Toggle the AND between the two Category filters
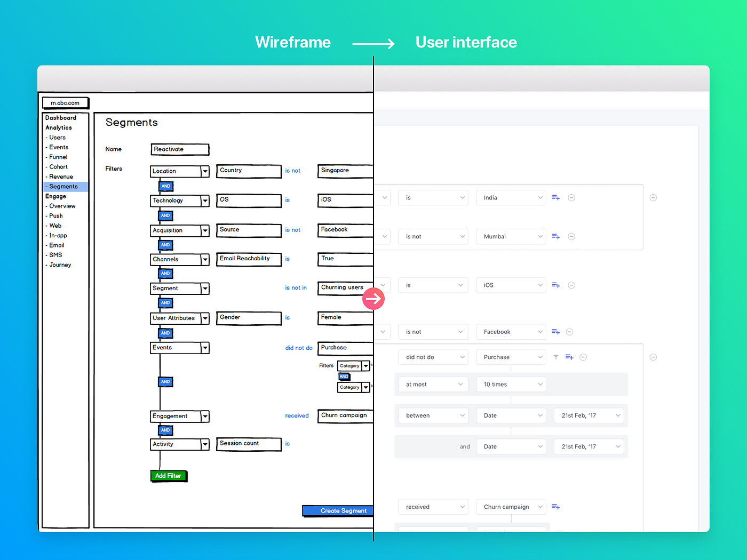Screen dimensions: 747x560 344,376
